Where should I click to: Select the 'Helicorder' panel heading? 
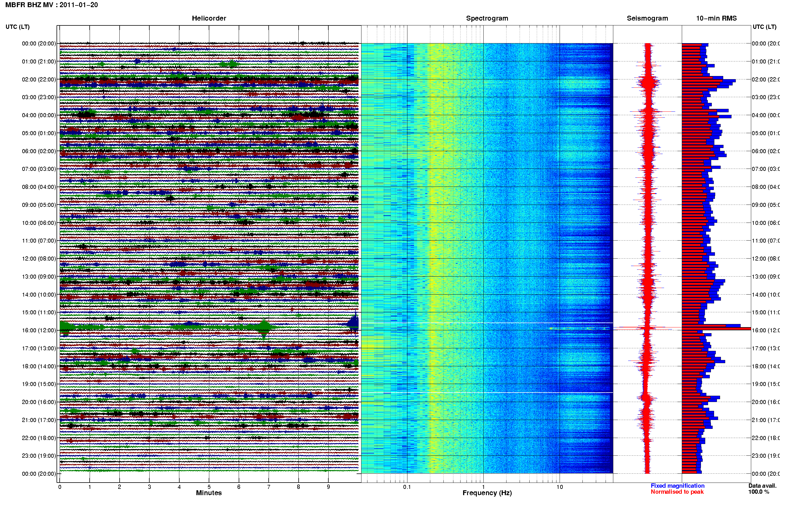(209, 18)
